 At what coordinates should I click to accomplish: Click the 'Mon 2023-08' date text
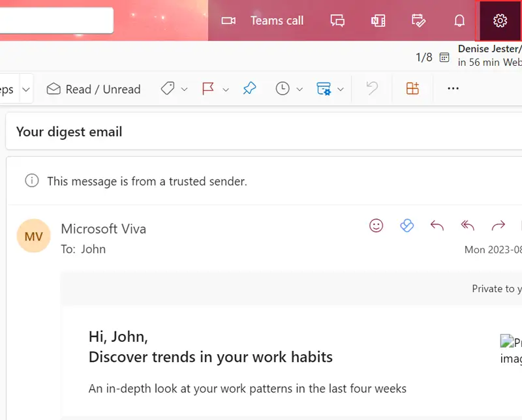tap(493, 250)
